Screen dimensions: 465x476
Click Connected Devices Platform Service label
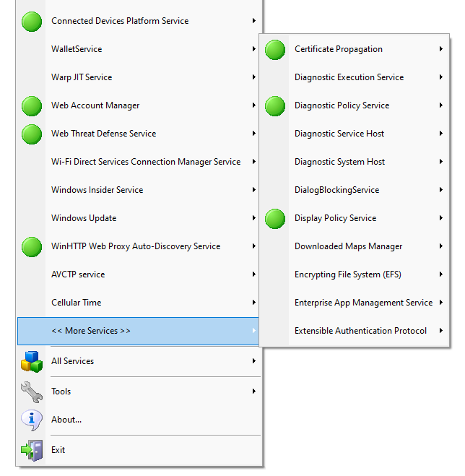click(x=120, y=21)
